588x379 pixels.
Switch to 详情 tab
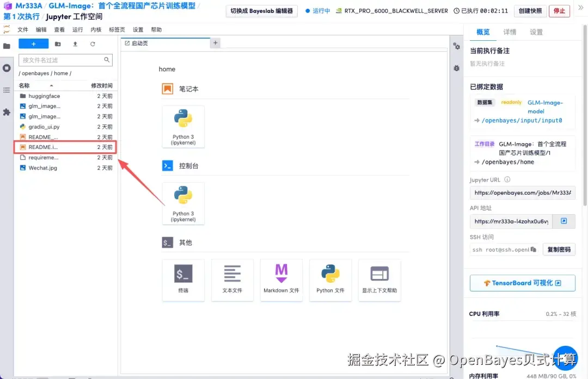(x=510, y=32)
